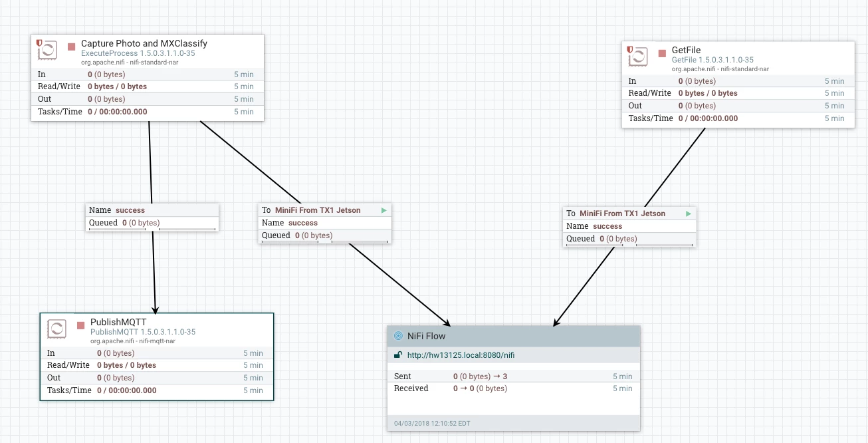Click the PublishMQTT processor title

coord(118,322)
